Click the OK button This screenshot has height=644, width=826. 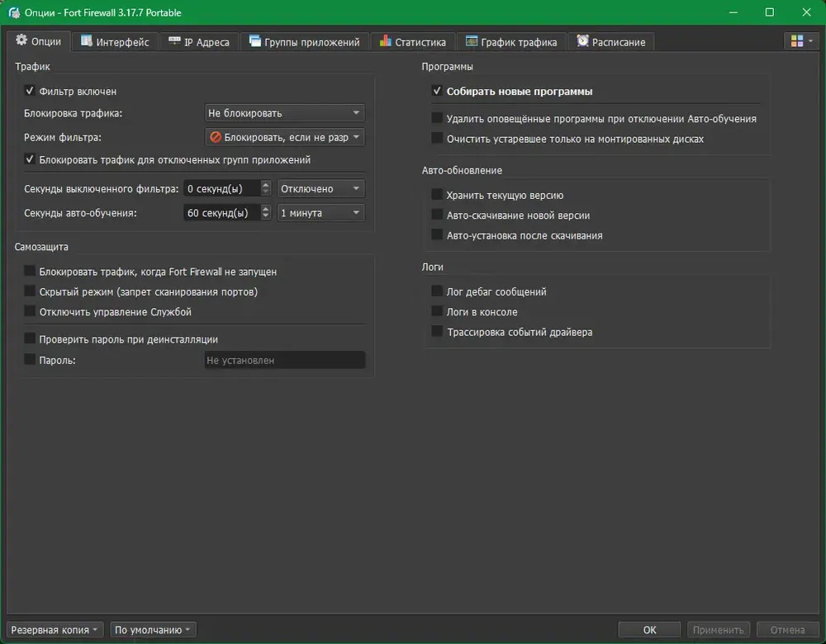(x=649, y=629)
